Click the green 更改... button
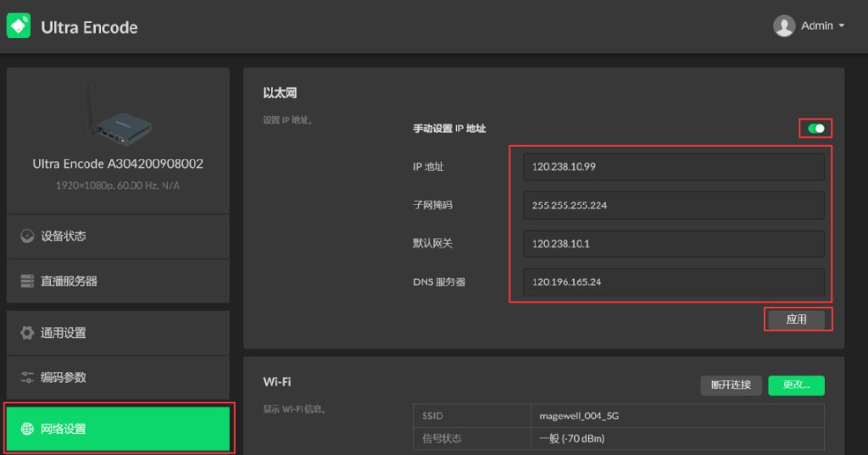 pos(796,385)
